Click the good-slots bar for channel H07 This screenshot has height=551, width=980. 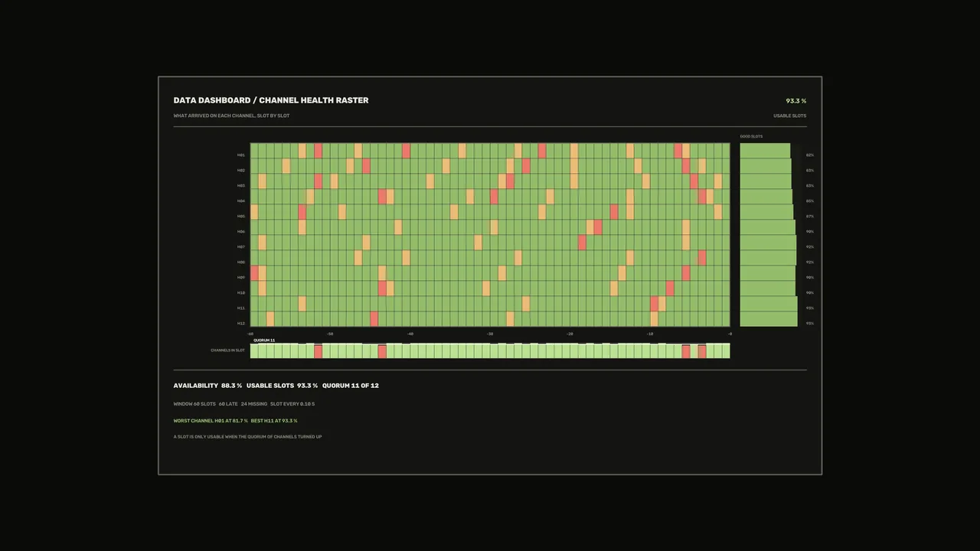[x=768, y=243]
